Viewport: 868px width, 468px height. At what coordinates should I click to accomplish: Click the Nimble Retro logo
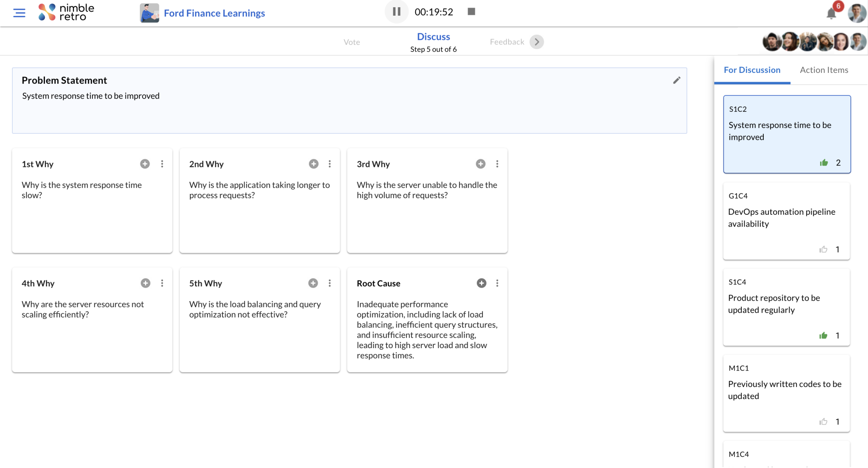[67, 12]
